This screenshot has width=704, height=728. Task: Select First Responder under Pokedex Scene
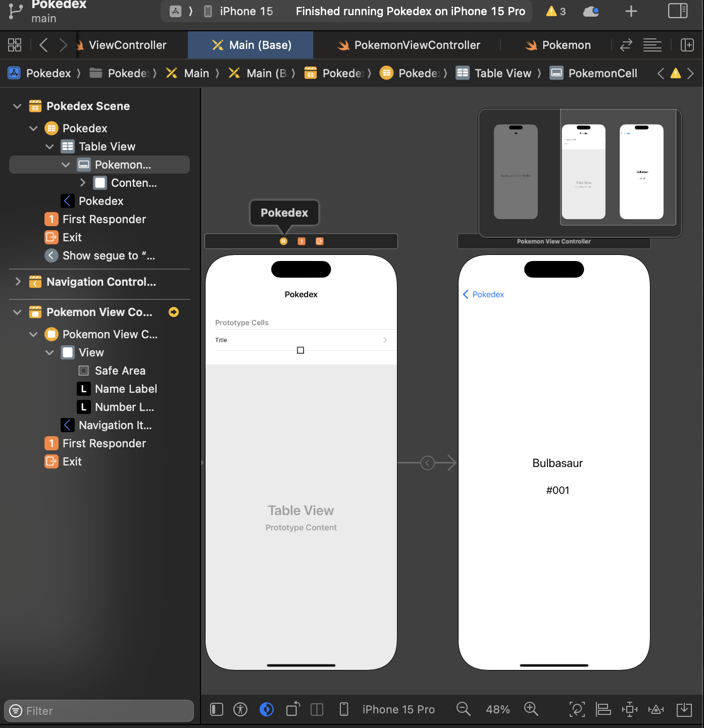tap(99, 219)
